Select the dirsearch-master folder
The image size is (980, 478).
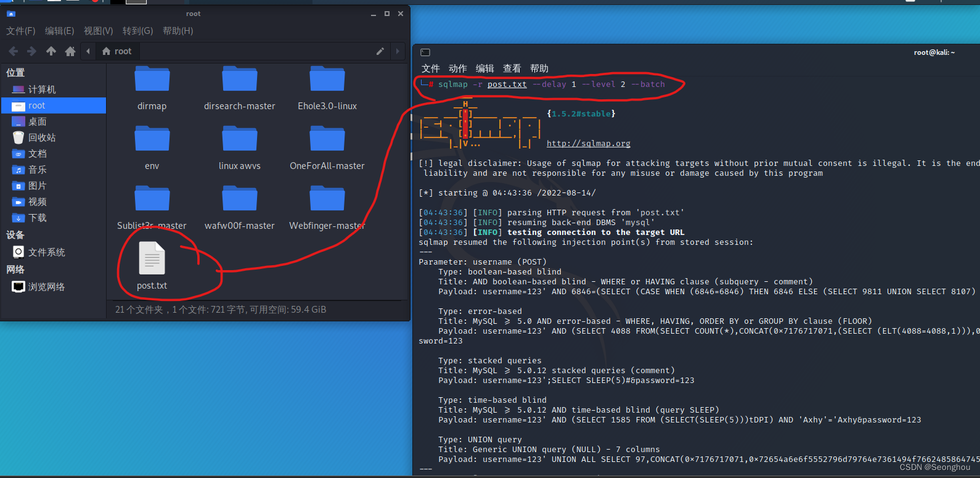[240, 88]
